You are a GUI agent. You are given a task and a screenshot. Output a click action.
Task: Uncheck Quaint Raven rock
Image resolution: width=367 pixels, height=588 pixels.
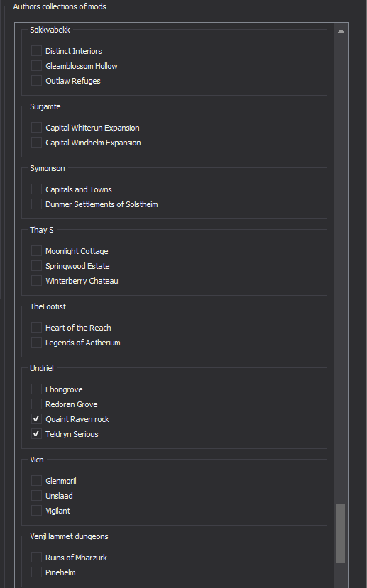click(36, 419)
